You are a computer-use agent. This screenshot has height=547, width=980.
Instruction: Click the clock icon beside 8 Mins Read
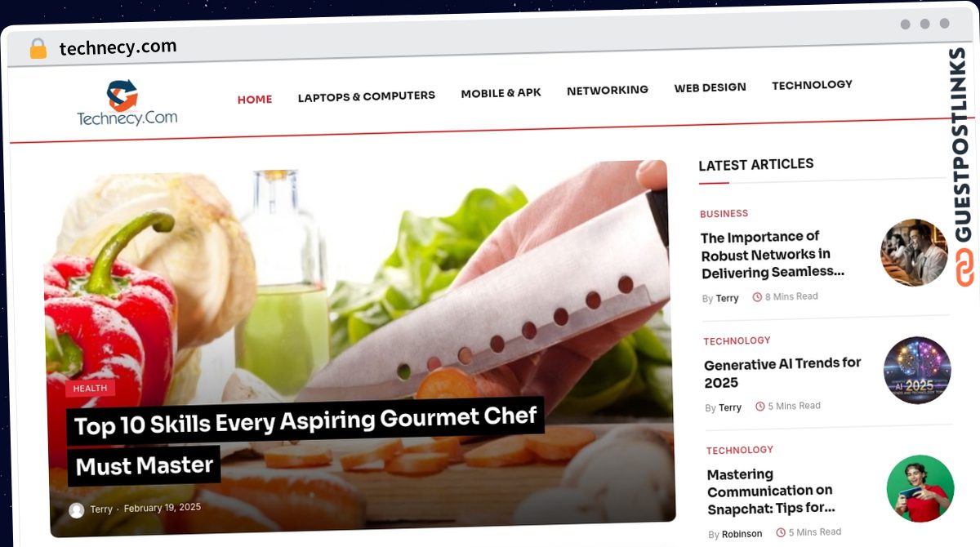click(756, 297)
